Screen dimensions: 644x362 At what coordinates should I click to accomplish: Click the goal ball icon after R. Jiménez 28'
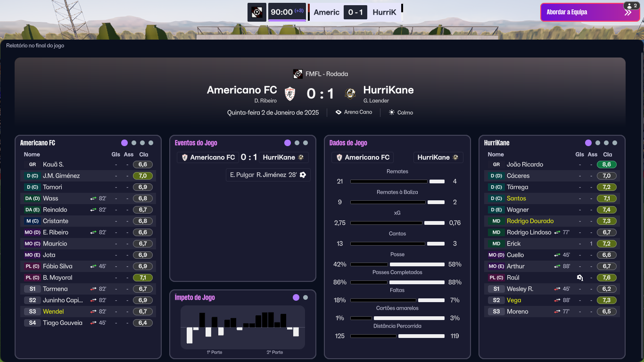coord(303,175)
